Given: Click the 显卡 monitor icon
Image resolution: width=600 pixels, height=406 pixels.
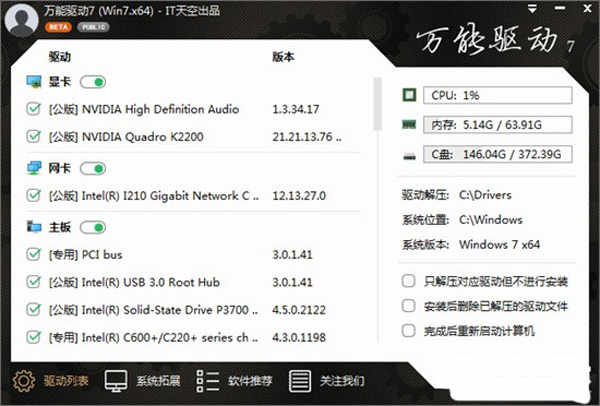Looking at the screenshot, I should tap(34, 82).
